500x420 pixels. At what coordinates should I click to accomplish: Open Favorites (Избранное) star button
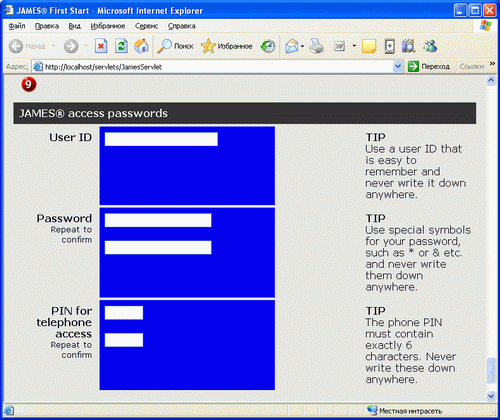point(227,46)
